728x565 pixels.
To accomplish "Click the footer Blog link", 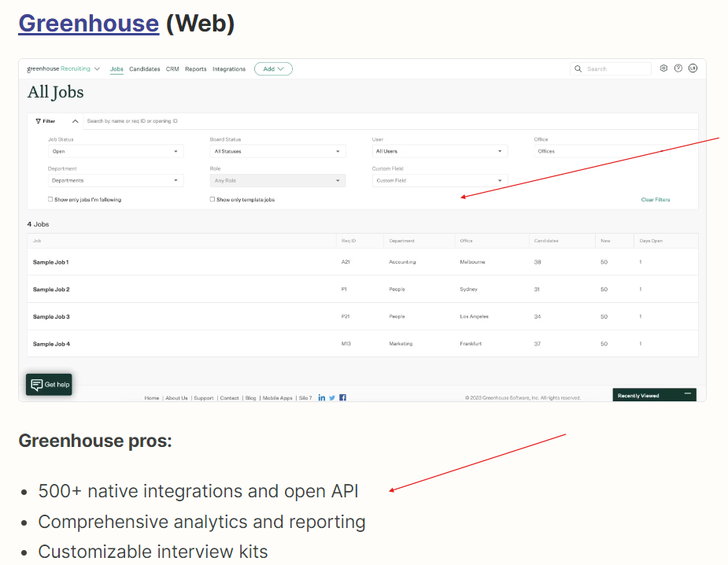I will point(251,398).
